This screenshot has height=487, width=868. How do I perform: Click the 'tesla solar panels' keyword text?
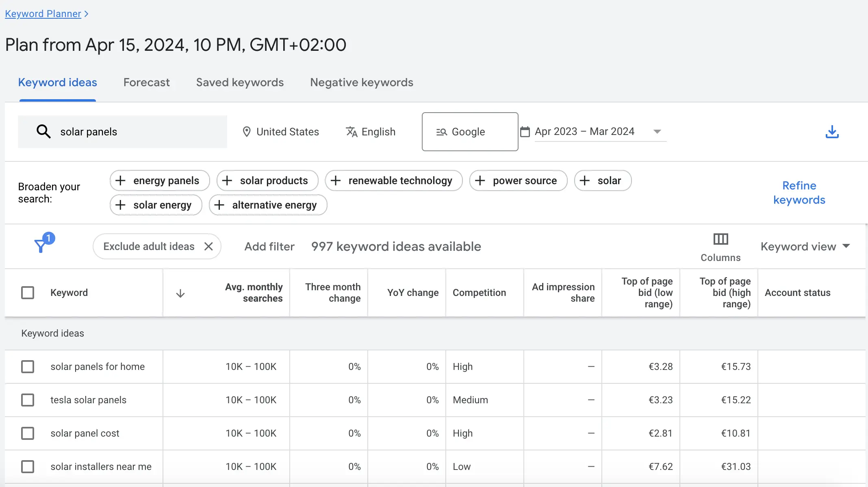coord(88,400)
